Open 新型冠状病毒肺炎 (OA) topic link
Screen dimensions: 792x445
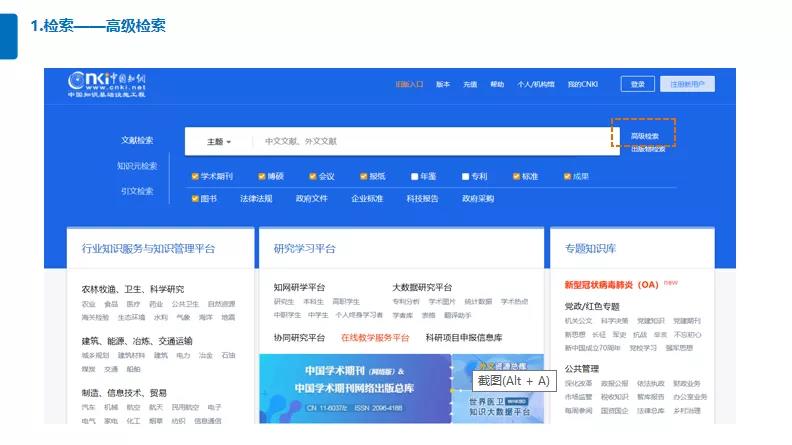pyautogui.click(x=611, y=285)
